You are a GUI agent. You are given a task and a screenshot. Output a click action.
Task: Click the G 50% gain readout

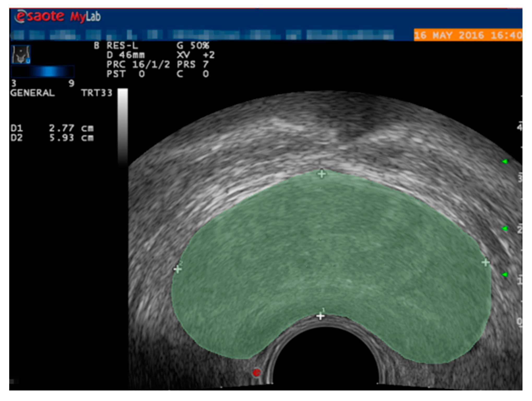click(x=193, y=46)
